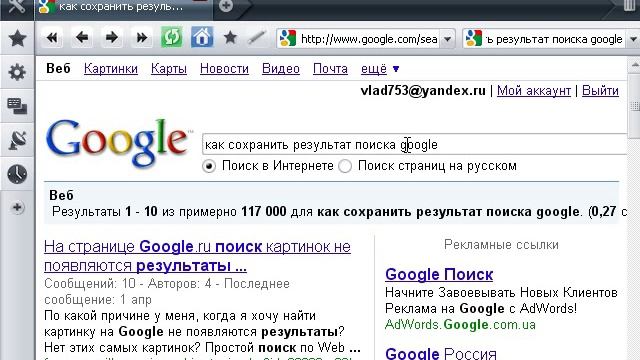This screenshot has width=640, height=360.
Task: Add a panel with sidebar plus button
Action: pos(17,208)
